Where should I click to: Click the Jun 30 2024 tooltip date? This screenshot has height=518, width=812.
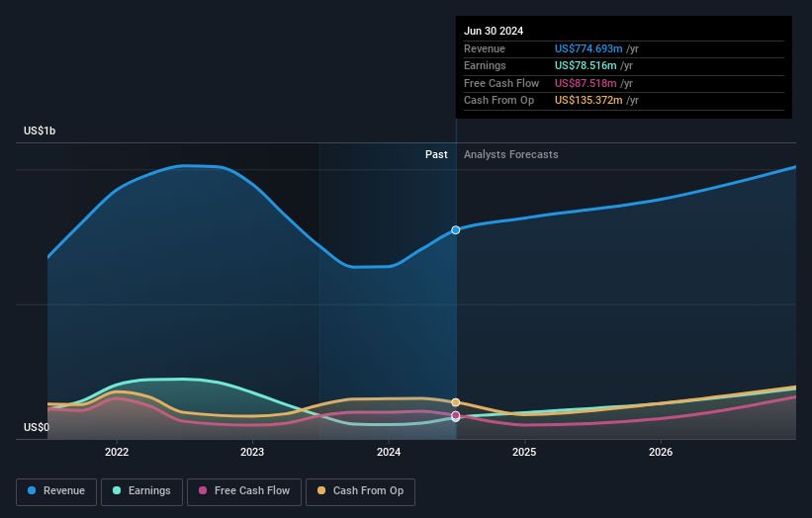[x=494, y=31]
